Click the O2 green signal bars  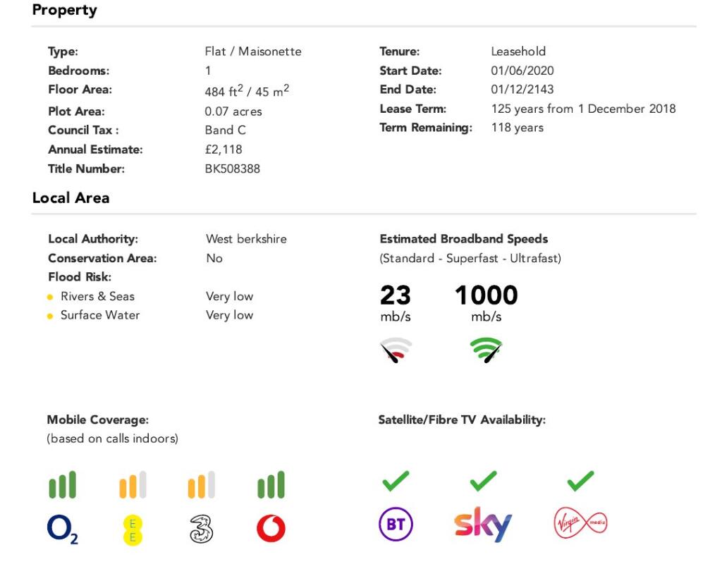click(62, 485)
